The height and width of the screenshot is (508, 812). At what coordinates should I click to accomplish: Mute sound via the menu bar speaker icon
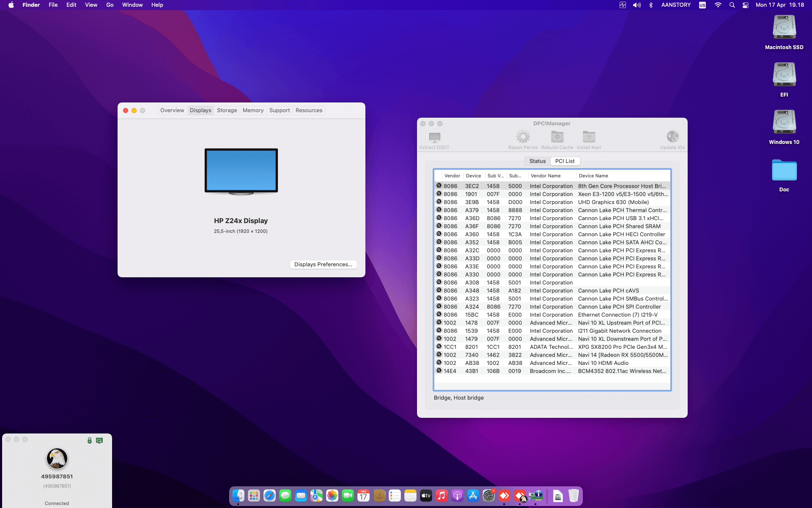(x=636, y=5)
